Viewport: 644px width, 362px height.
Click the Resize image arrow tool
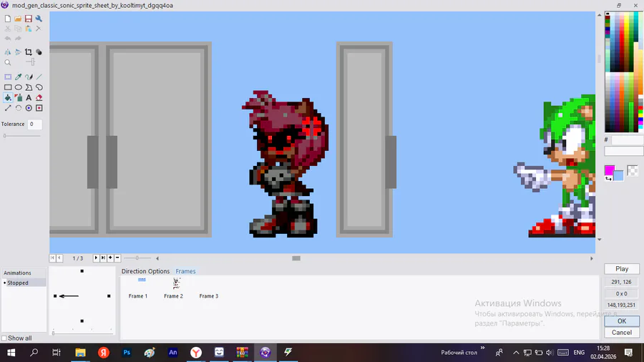[x=8, y=108]
